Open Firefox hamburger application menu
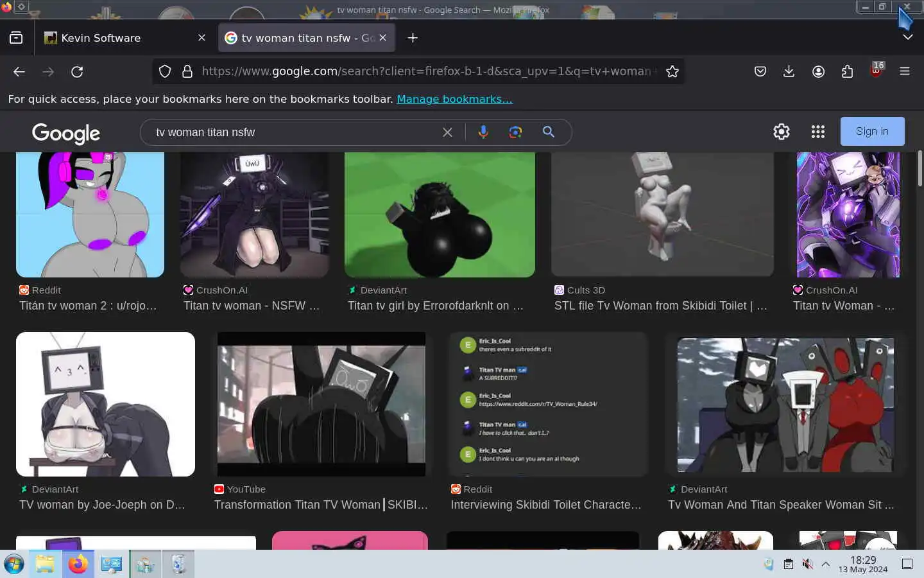The height and width of the screenshot is (578, 924). (905, 71)
